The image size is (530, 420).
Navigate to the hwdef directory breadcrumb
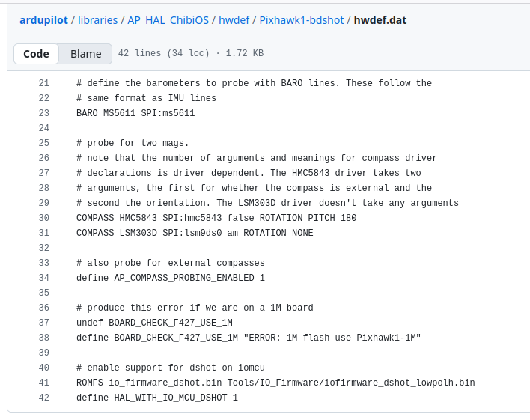point(234,20)
